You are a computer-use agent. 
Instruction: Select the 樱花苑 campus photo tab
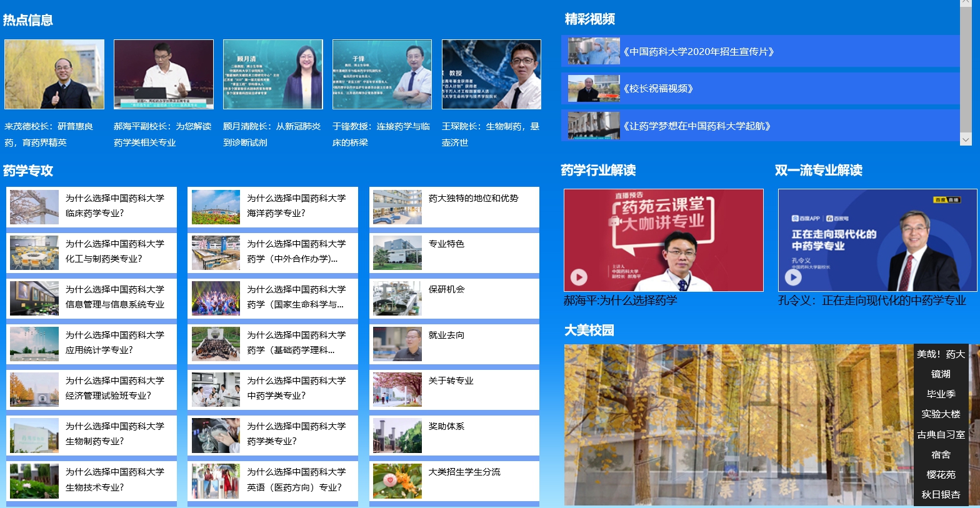[x=941, y=475]
